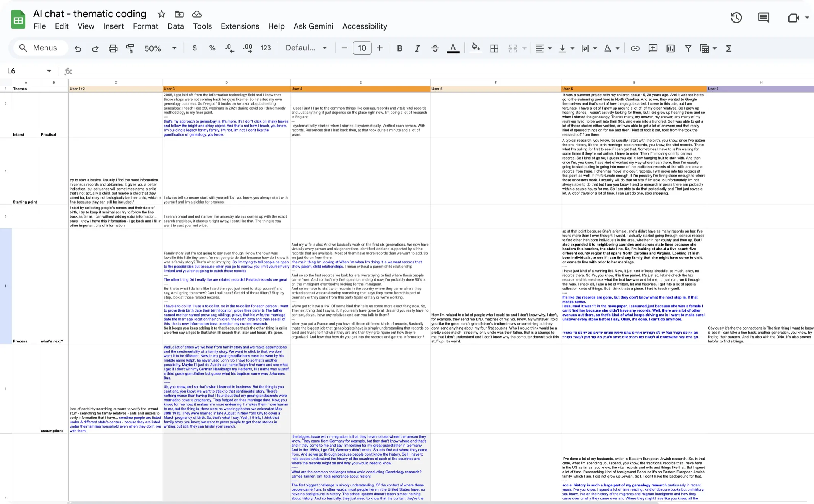Open the Accessibility menu

pyautogui.click(x=365, y=26)
